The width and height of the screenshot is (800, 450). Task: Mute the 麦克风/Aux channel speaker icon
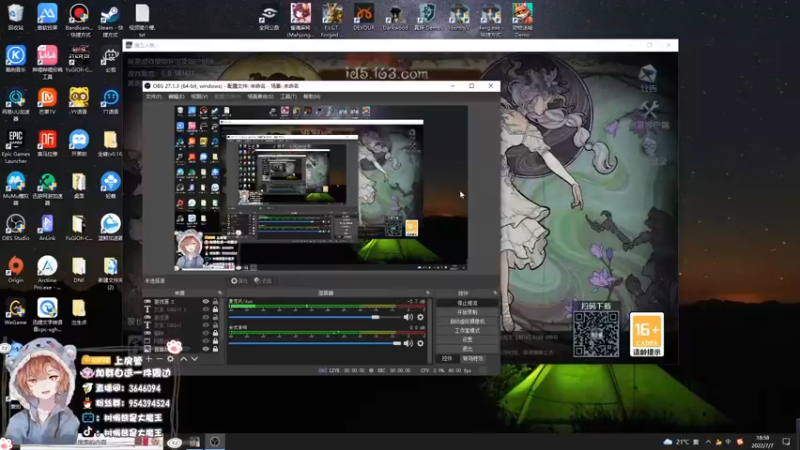[x=408, y=317]
